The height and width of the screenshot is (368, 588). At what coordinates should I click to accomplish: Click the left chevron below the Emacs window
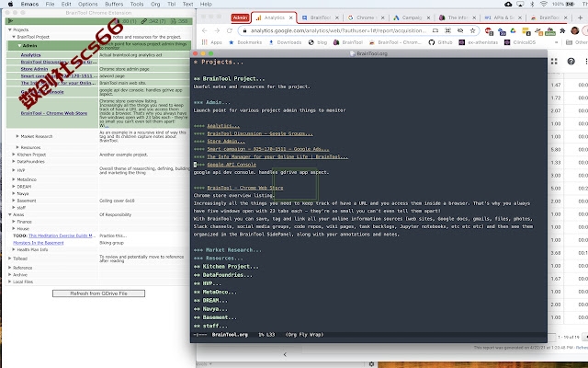[285, 354]
